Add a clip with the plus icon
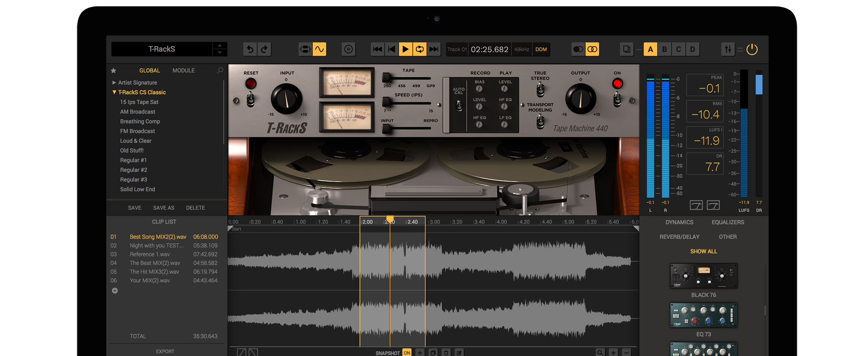 [x=115, y=291]
